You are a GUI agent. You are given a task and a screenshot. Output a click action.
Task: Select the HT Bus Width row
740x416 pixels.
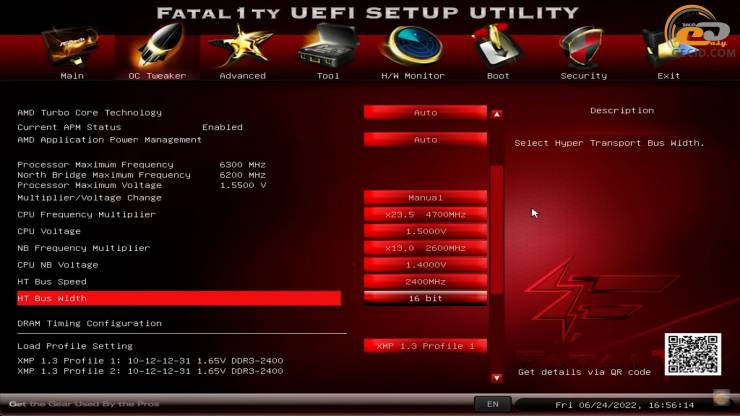click(179, 298)
